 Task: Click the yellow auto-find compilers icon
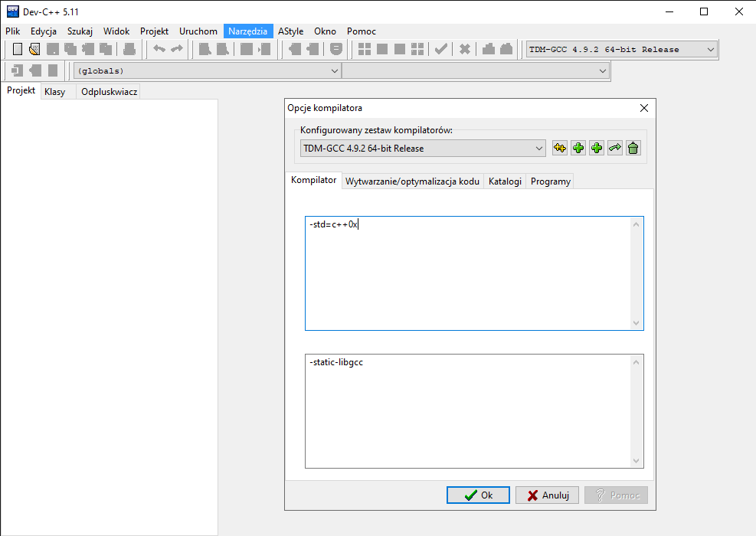(x=560, y=148)
